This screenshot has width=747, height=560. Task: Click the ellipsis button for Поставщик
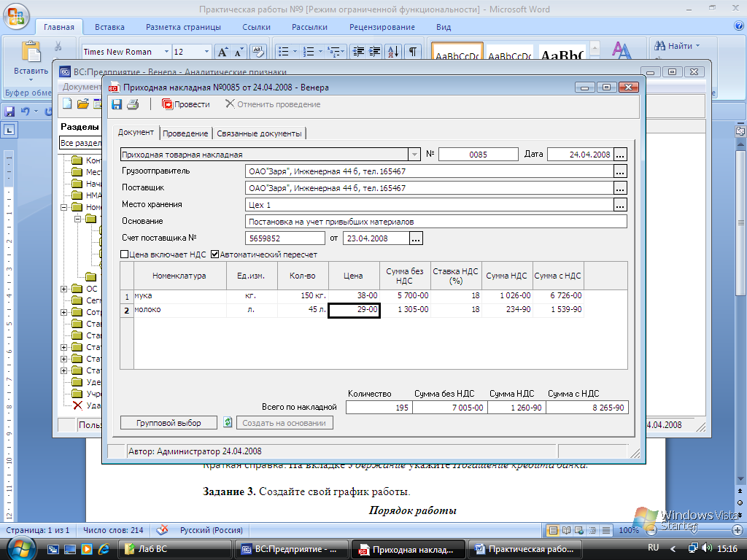[x=620, y=188]
